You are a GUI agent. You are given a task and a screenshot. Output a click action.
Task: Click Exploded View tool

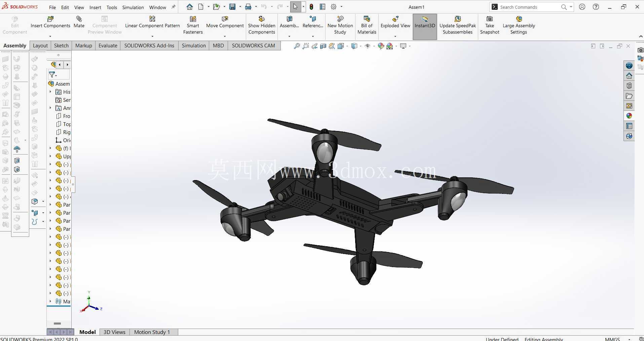[x=395, y=22]
